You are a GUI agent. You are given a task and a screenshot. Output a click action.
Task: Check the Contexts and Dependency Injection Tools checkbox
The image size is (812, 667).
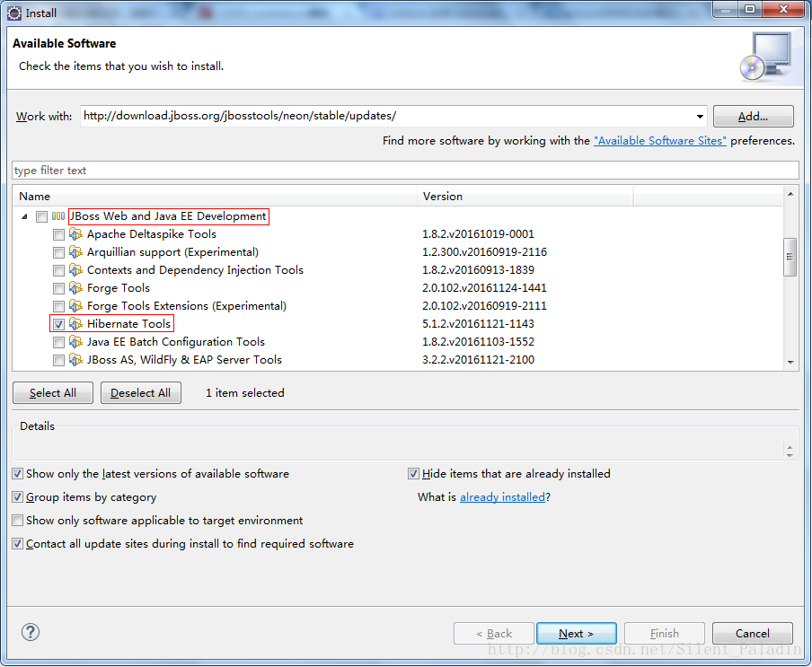point(58,270)
